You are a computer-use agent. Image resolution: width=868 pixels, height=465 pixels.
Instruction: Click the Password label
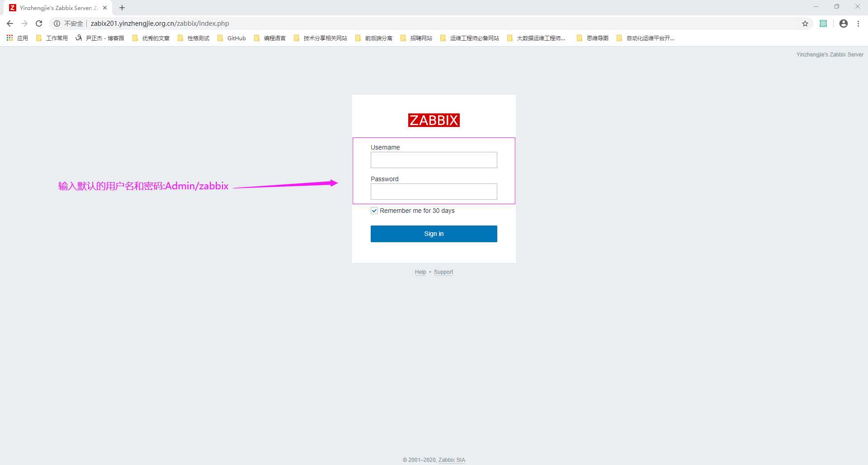[385, 179]
